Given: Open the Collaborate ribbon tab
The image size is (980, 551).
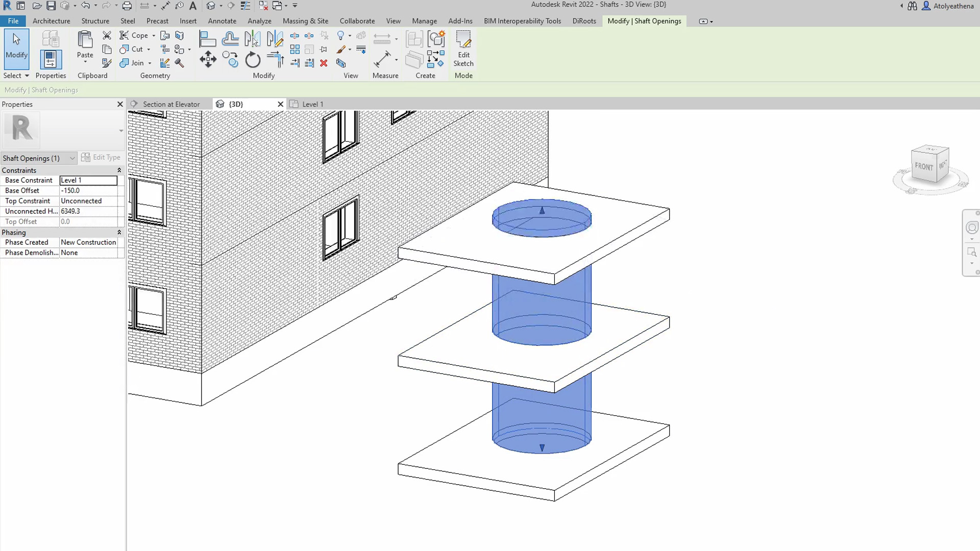Looking at the screenshot, I should [x=357, y=21].
